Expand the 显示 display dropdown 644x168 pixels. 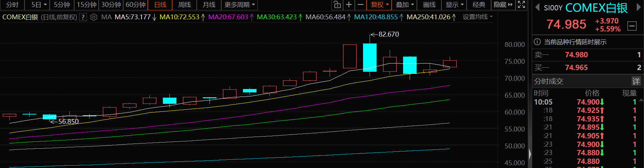pos(454,5)
